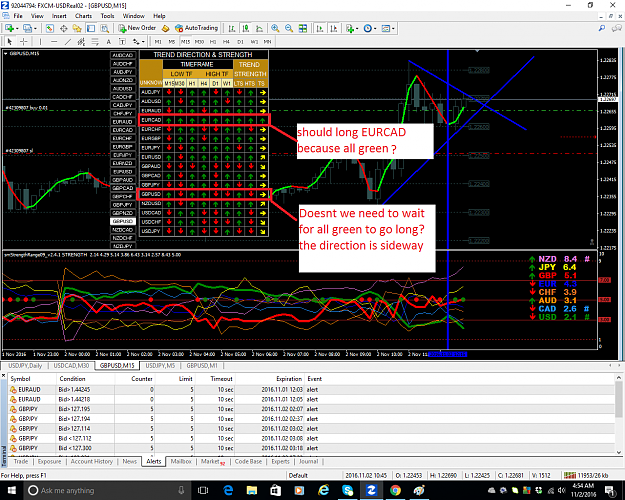
Task: Open Chrome from the taskbar
Action: (395, 490)
